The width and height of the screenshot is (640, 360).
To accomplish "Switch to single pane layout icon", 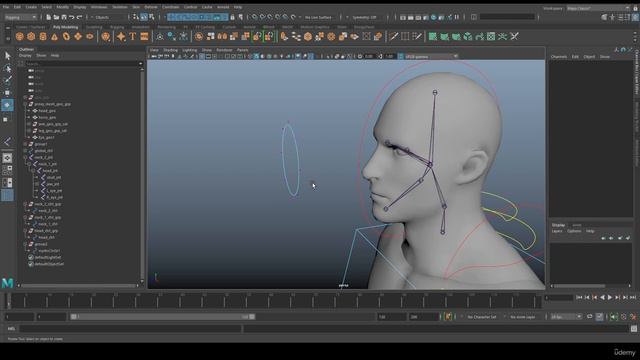I will coord(7,158).
